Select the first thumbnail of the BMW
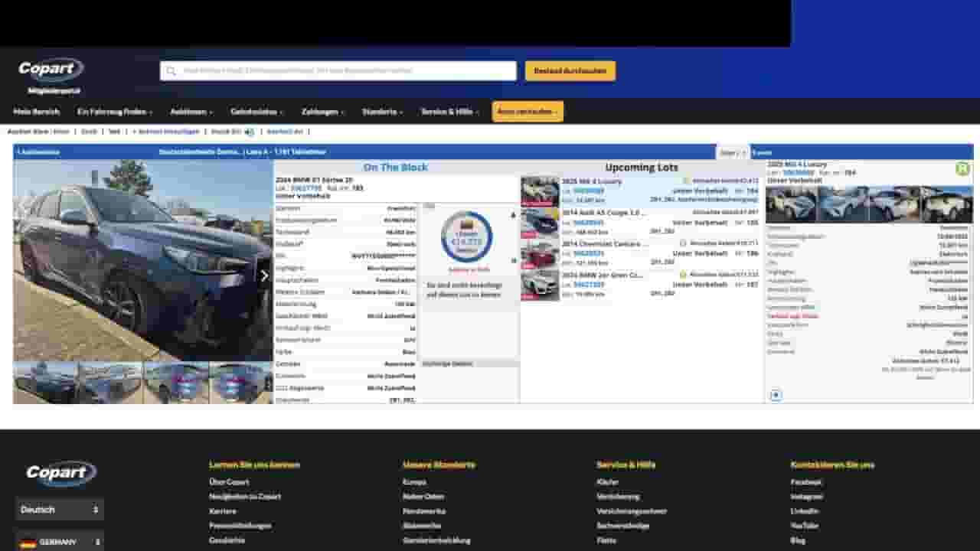This screenshot has height=551, width=980. click(x=45, y=382)
